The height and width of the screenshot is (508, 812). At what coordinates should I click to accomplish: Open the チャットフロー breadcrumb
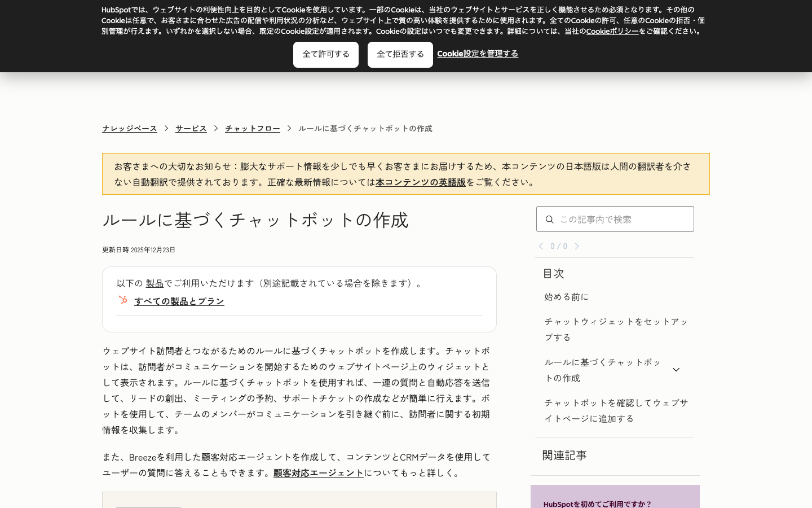pos(252,128)
